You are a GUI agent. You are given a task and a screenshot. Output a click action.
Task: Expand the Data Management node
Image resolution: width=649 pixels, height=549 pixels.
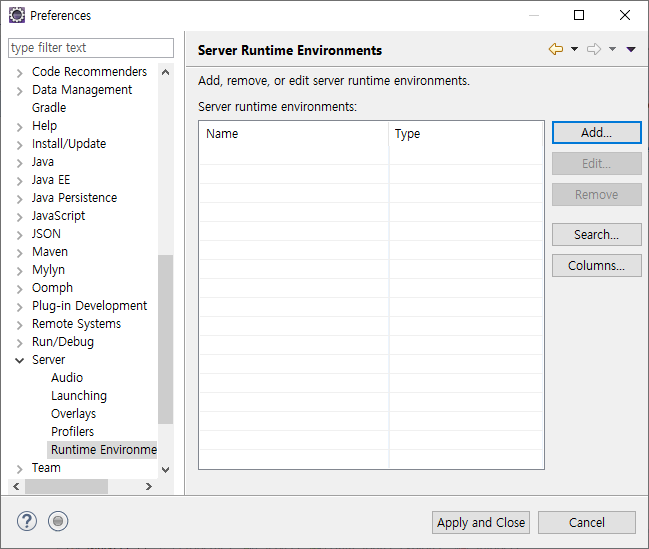click(x=19, y=91)
